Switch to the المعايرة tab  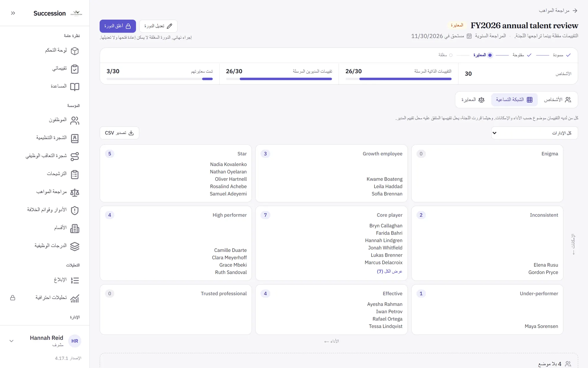(x=473, y=100)
